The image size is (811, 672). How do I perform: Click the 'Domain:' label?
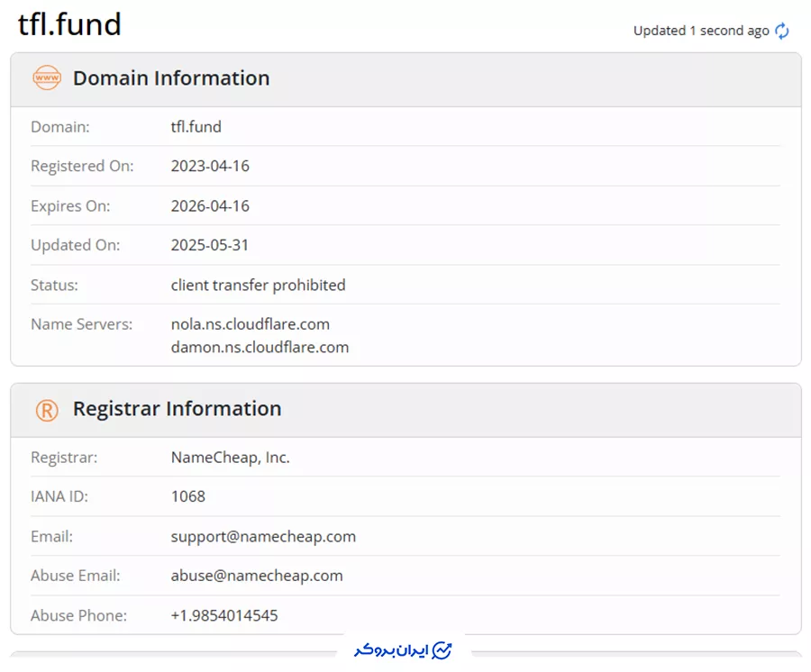pos(60,127)
